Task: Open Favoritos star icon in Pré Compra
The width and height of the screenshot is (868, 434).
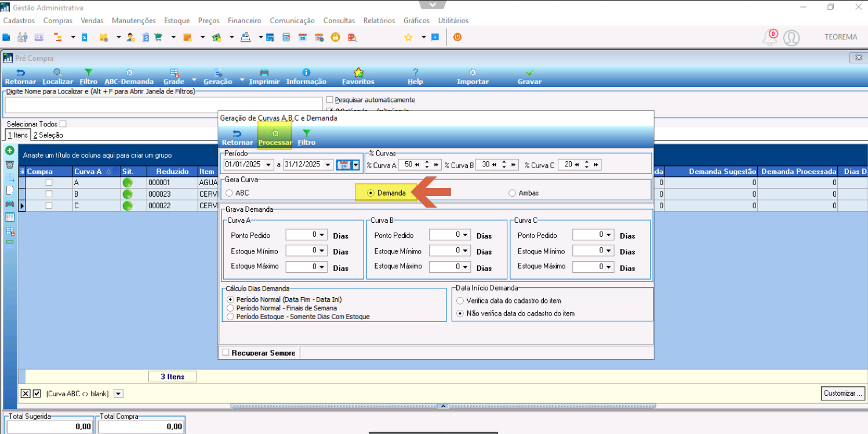Action: [358, 73]
